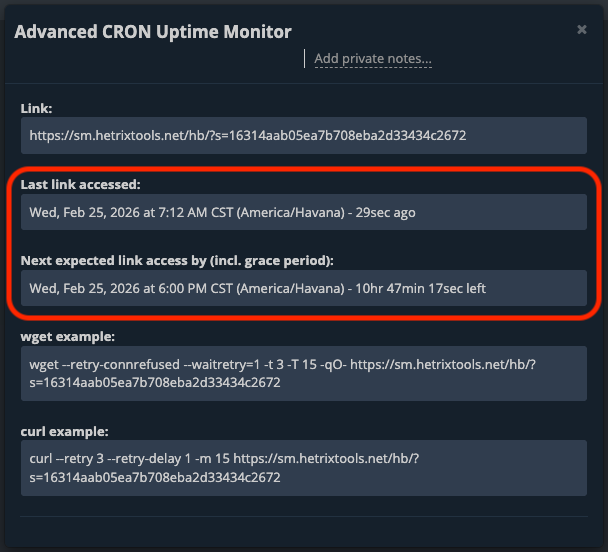Click the 'Next expected link access by' label
This screenshot has height=552, width=608.
pos(177,261)
